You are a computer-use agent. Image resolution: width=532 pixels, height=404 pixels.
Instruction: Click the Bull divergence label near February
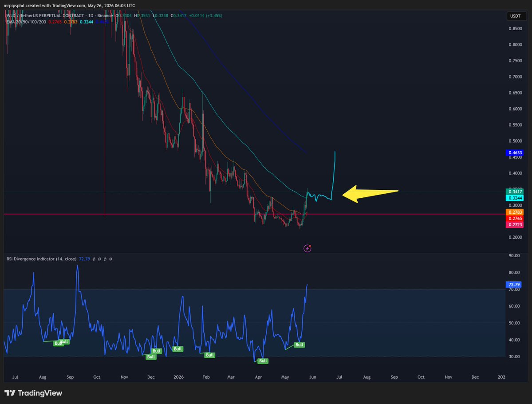tap(210, 355)
